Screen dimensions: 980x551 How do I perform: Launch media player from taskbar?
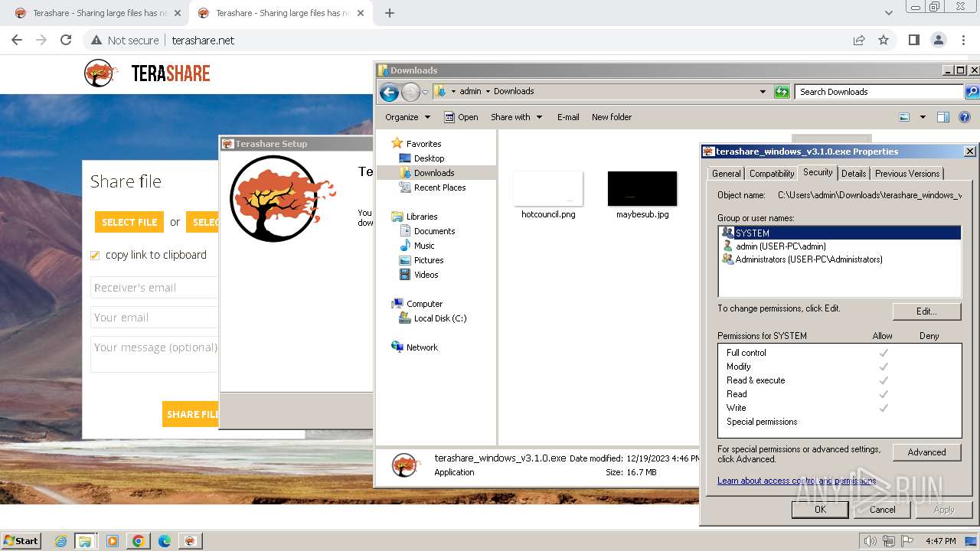pos(113,541)
